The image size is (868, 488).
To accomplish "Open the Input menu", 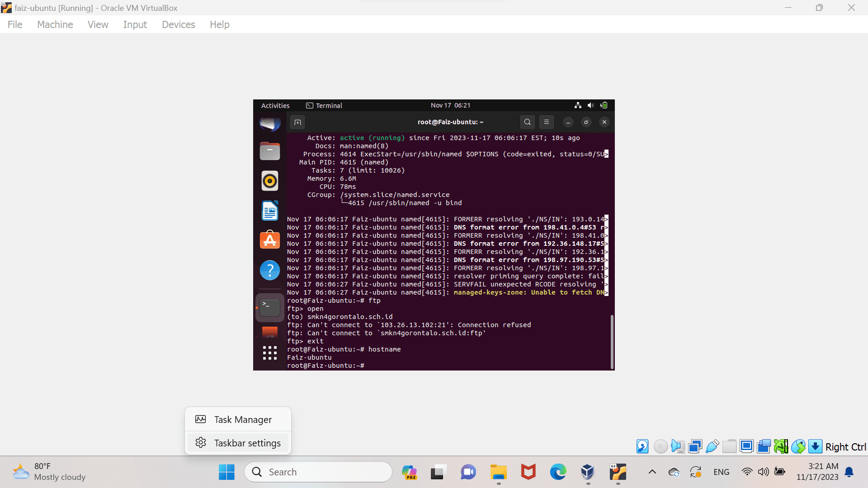I will [x=135, y=24].
